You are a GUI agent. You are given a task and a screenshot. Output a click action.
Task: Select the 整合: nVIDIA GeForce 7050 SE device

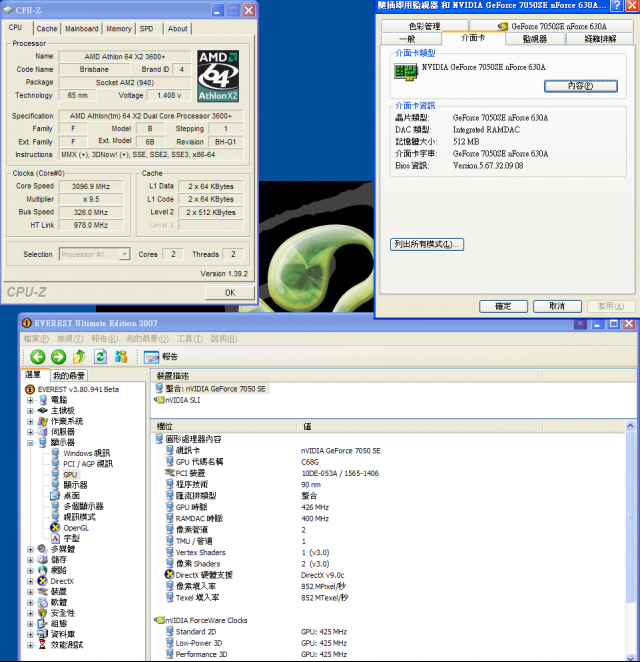(x=215, y=388)
